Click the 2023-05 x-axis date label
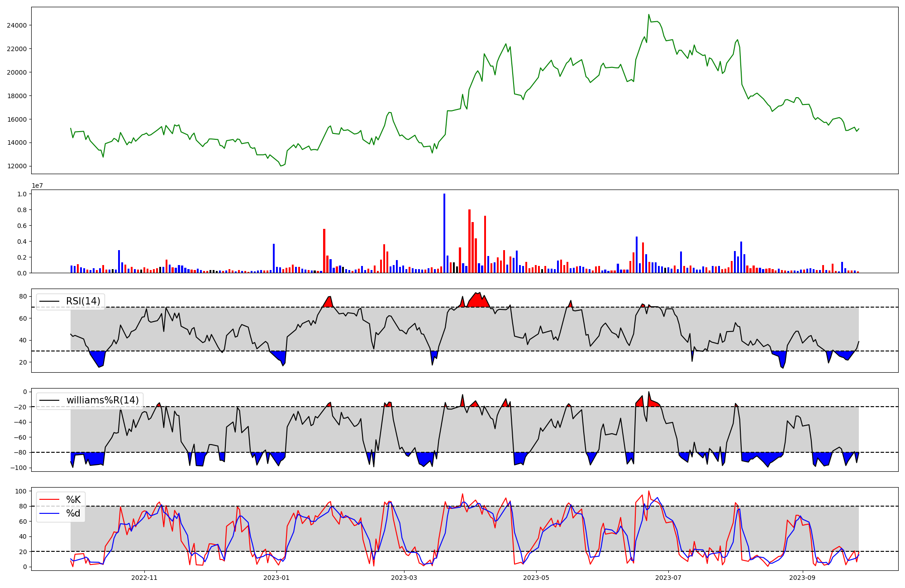This screenshot has height=588, width=905. pos(536,578)
